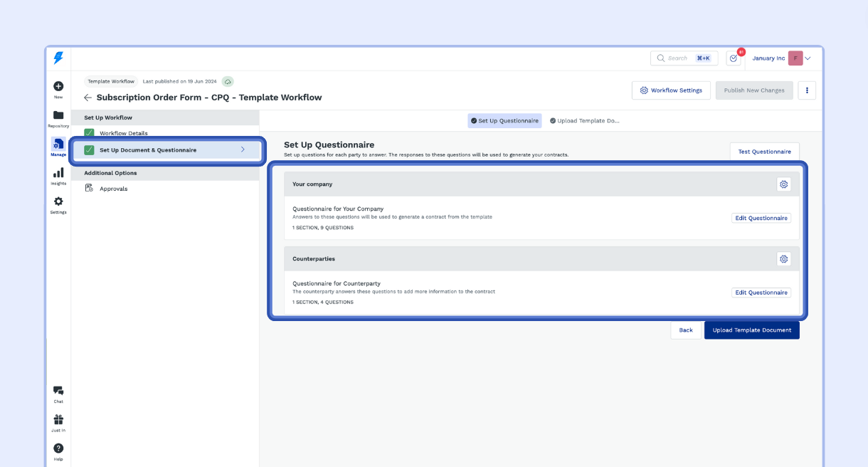Go to Insights in the sidebar

pyautogui.click(x=58, y=173)
